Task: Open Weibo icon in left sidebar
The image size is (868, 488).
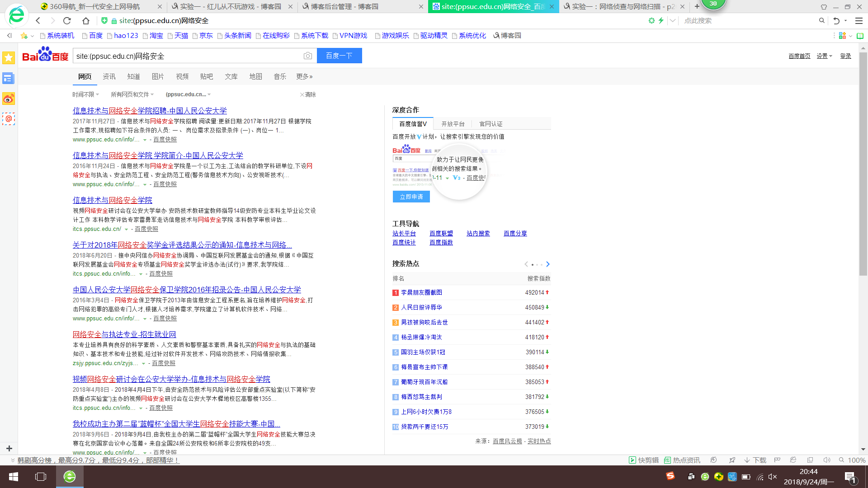Action: pyautogui.click(x=9, y=99)
